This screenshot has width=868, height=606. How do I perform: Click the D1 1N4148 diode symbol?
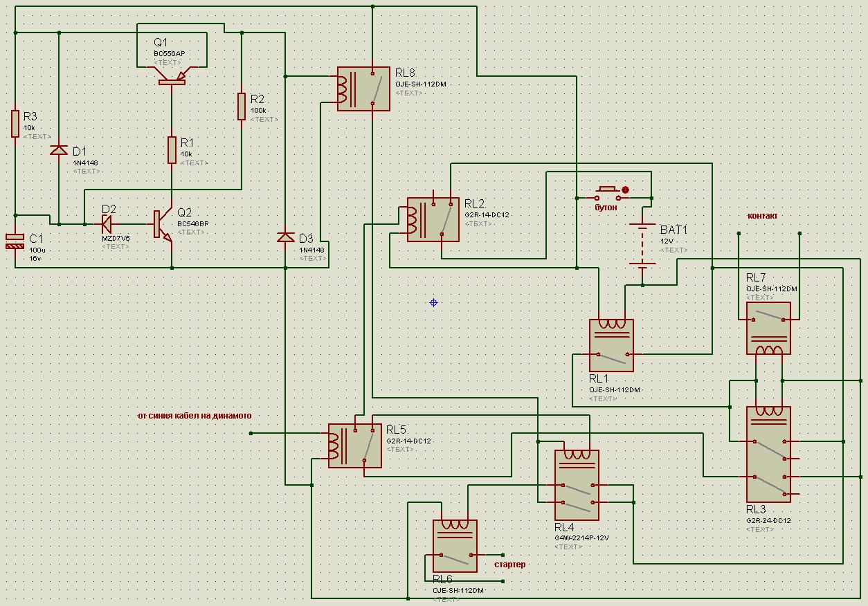[59, 150]
